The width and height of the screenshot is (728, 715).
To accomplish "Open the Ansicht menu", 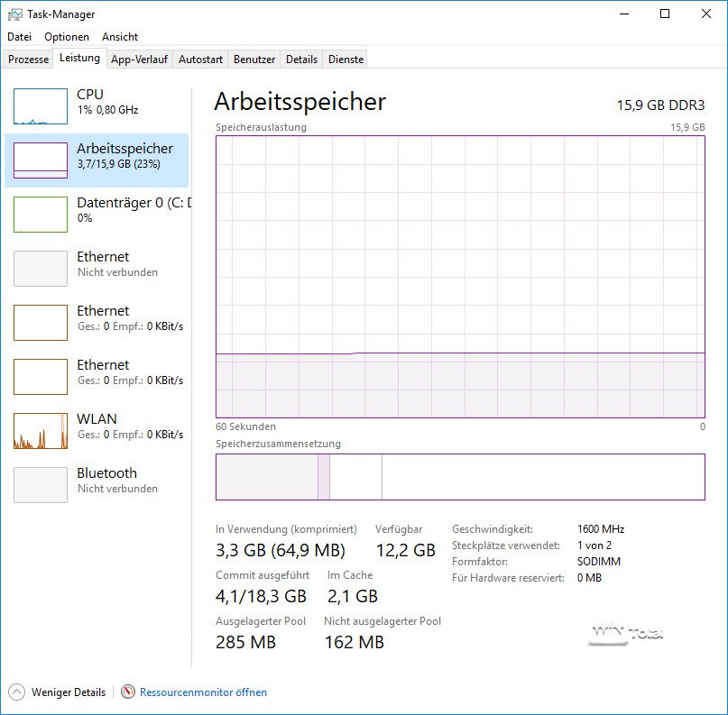I will tap(120, 37).
